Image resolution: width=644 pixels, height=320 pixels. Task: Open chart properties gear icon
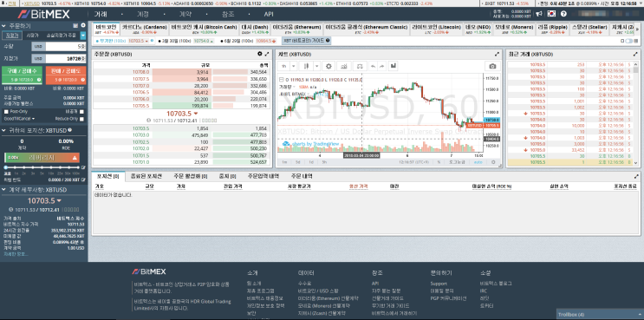pyautogui.click(x=329, y=66)
